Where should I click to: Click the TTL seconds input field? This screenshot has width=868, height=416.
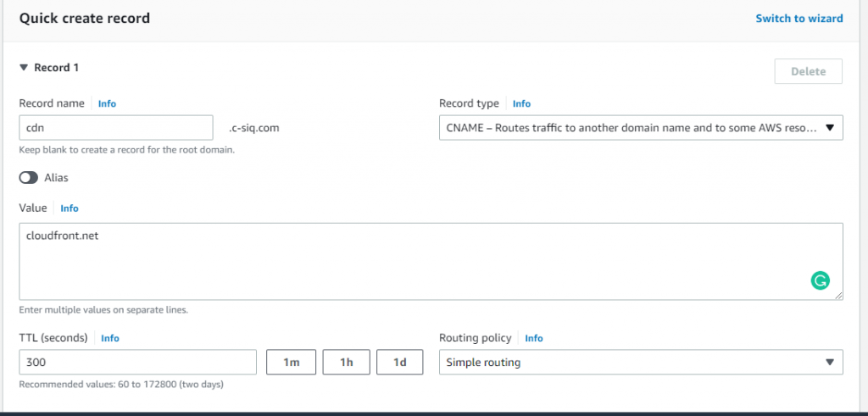coord(138,363)
